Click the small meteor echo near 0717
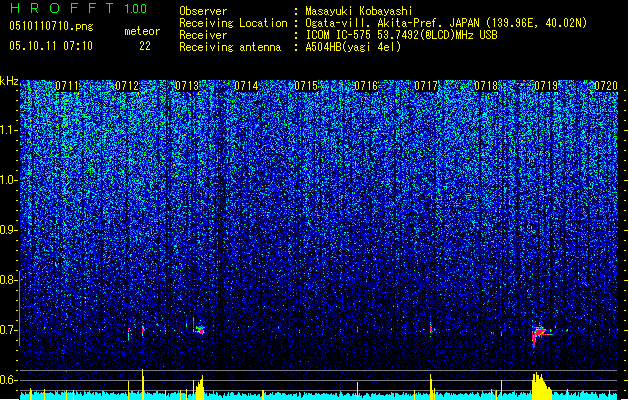The width and height of the screenshot is (629, 400). click(x=431, y=329)
